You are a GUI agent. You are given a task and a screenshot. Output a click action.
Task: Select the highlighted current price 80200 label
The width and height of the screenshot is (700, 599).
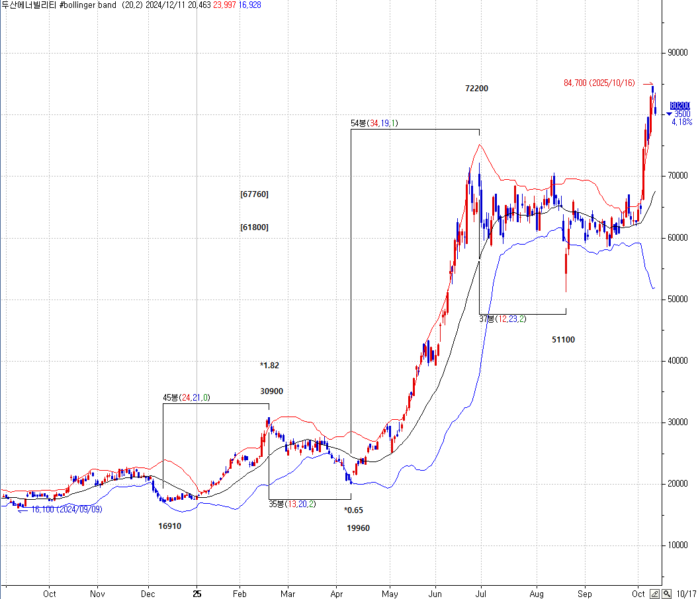679,105
